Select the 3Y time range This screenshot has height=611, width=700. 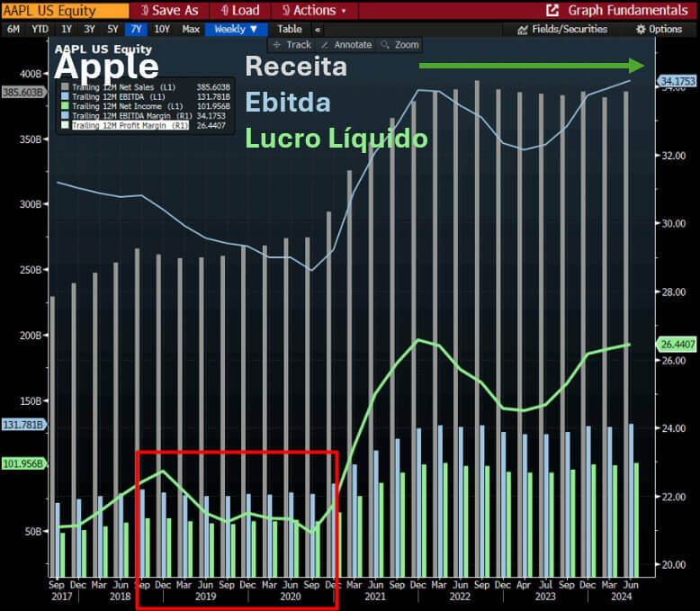[x=89, y=30]
